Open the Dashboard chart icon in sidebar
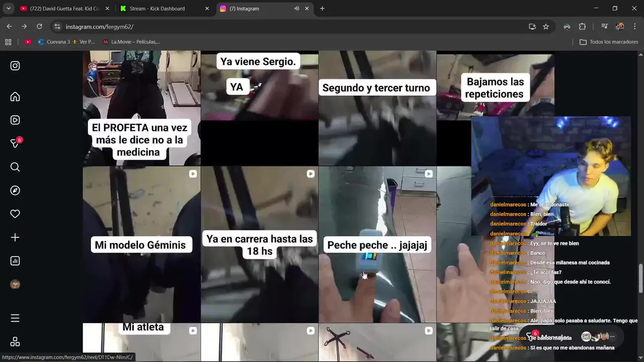 click(x=15, y=261)
